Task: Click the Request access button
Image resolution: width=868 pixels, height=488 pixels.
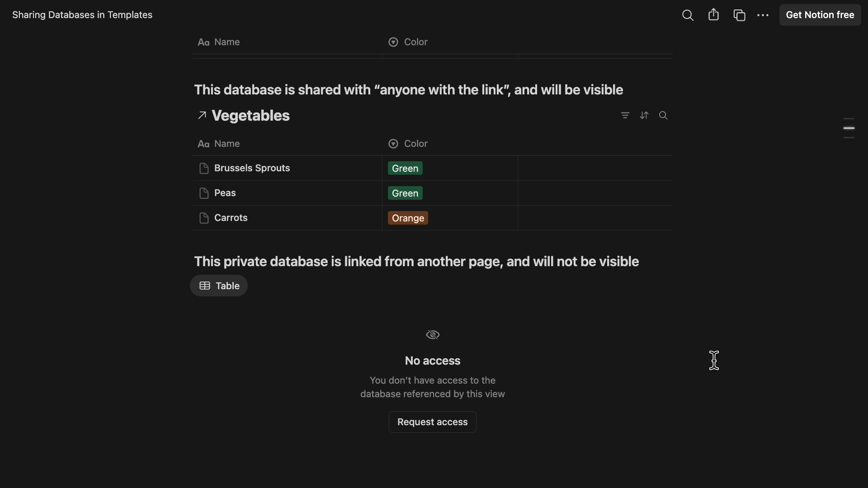Action: click(x=432, y=422)
